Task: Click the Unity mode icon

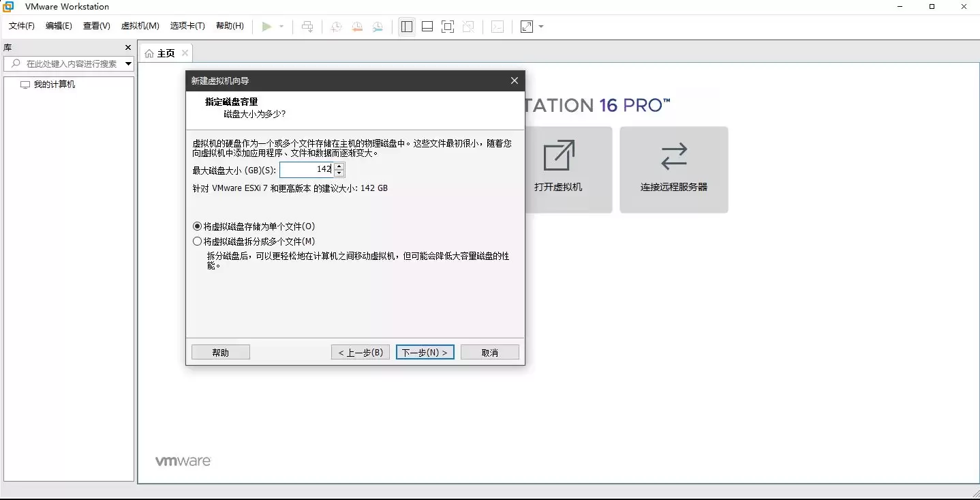Action: 468,27
